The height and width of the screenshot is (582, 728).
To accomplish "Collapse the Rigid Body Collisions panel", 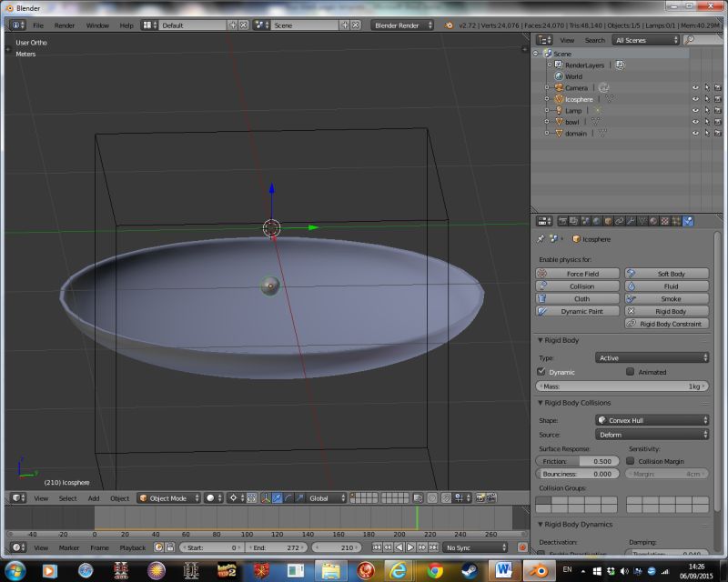I will tap(577, 402).
